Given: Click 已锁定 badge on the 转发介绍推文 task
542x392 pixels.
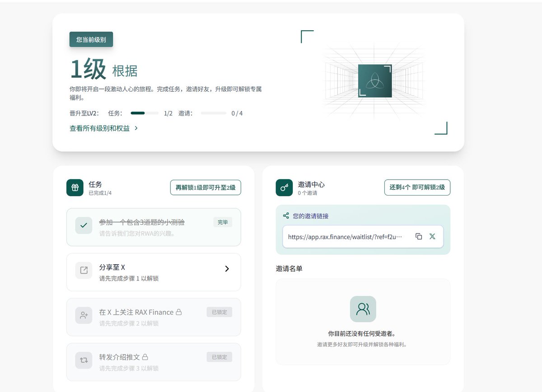Looking at the screenshot, I should point(220,357).
